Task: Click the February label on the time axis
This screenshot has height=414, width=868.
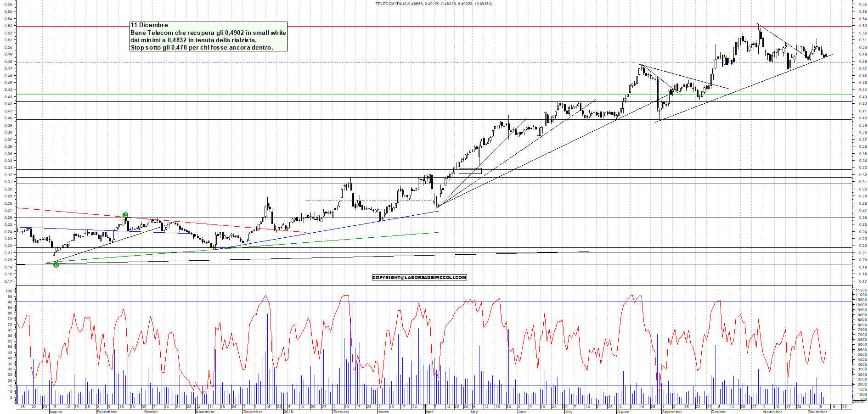Action: 341,412
